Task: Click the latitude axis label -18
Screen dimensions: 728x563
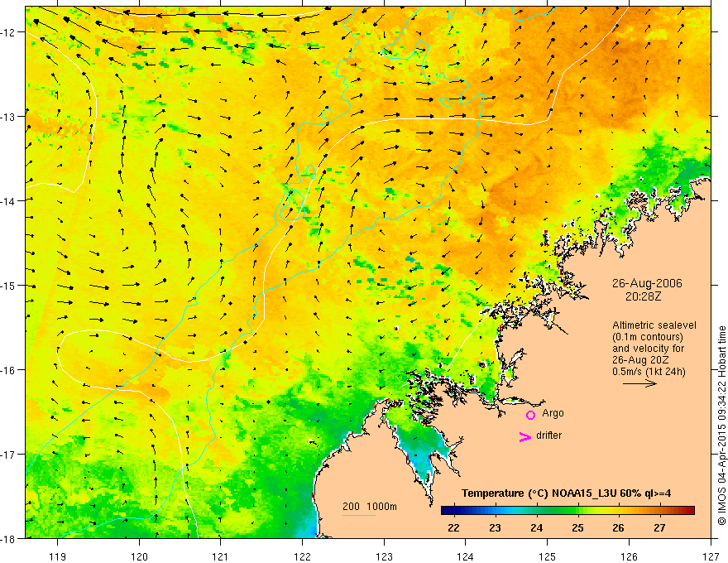Action: 8,538
